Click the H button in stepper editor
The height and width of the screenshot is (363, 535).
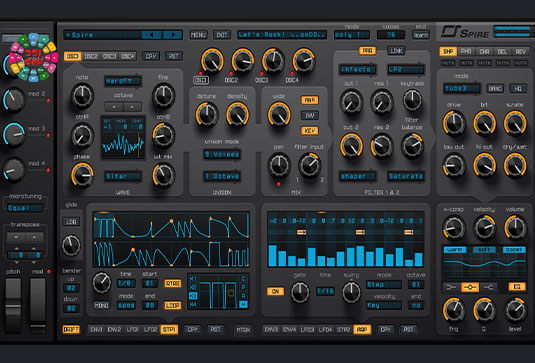click(x=243, y=304)
